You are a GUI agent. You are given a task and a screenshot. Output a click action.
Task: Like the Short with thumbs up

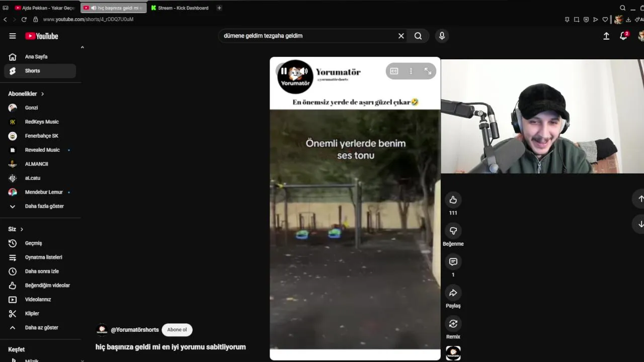click(x=453, y=200)
